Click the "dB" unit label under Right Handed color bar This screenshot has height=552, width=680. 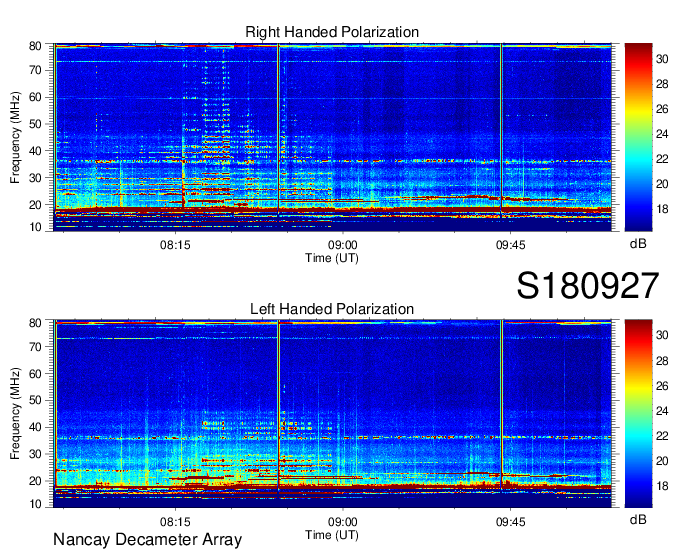point(638,244)
